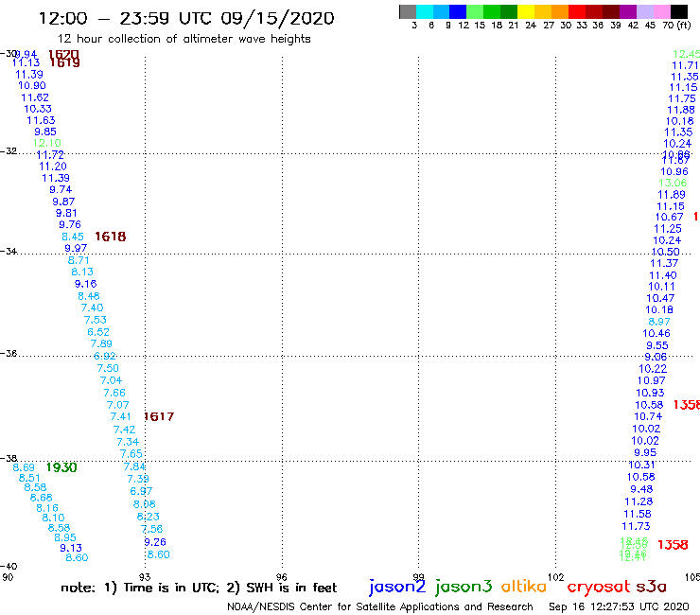
Task: Click wave height reading 9.16
Action: [85, 284]
